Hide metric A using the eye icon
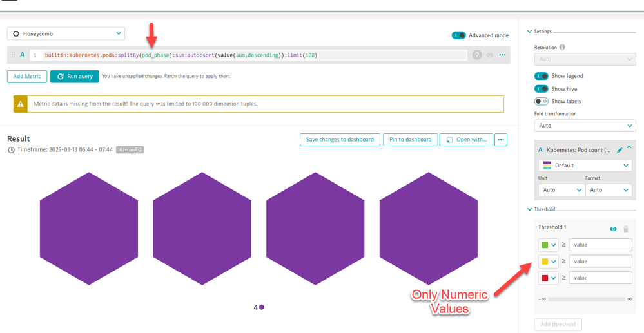 click(490, 55)
